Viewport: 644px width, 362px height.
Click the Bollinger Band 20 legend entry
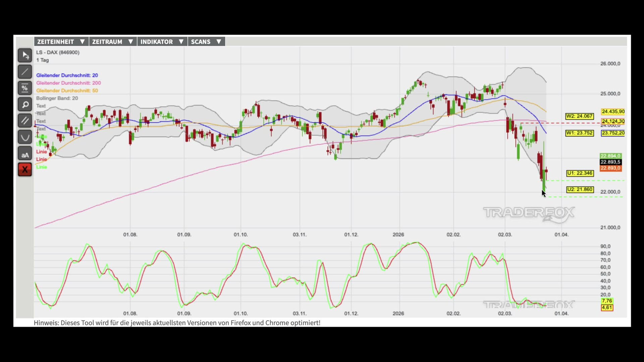point(57,98)
